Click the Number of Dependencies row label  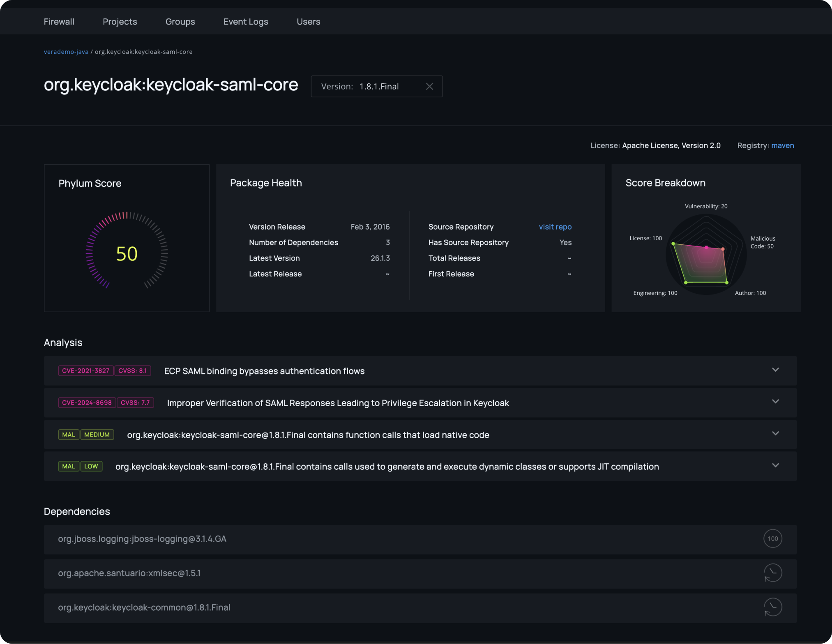tap(293, 243)
